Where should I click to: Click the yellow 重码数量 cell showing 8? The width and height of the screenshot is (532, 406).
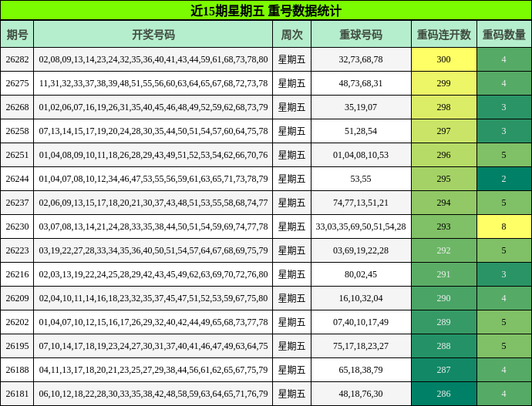click(504, 226)
